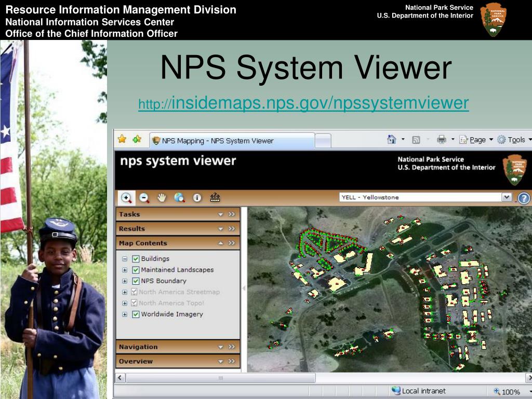
Task: Click the Local intranet zone icon
Action: tap(395, 391)
